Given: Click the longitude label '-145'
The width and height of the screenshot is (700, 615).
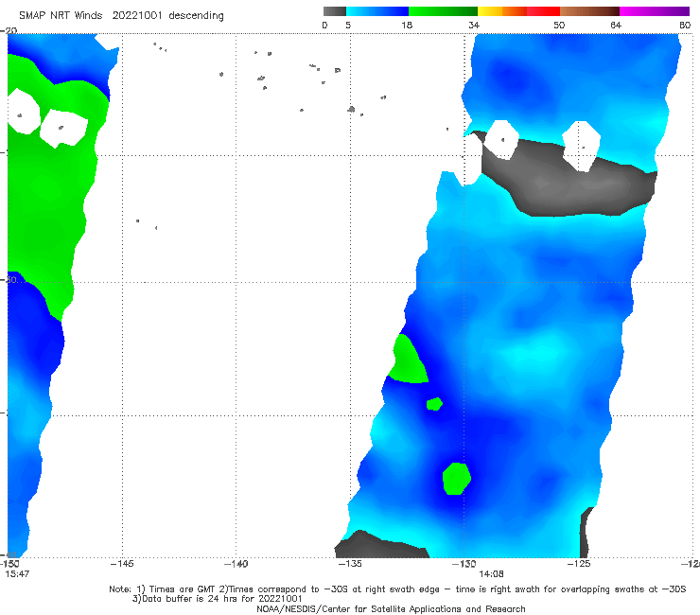Looking at the screenshot, I should 122,564.
